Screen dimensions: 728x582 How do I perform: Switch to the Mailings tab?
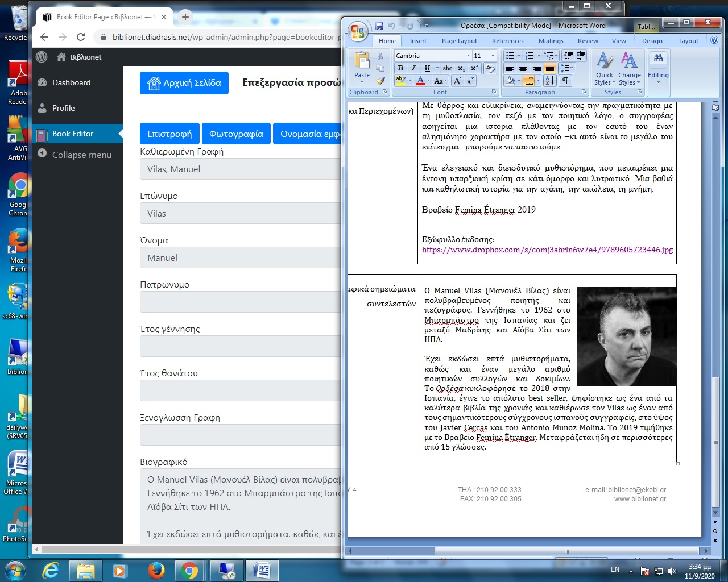pos(551,41)
